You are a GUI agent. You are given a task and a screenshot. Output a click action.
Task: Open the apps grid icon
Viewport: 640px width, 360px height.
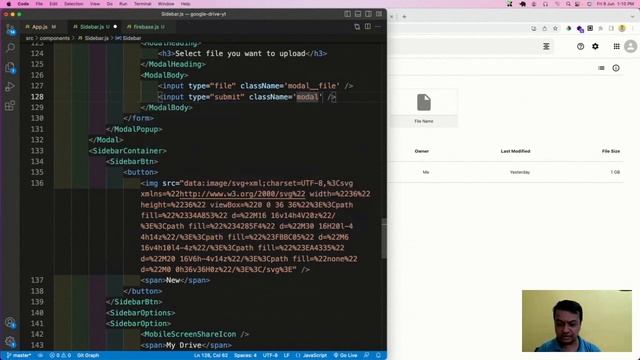[617, 47]
